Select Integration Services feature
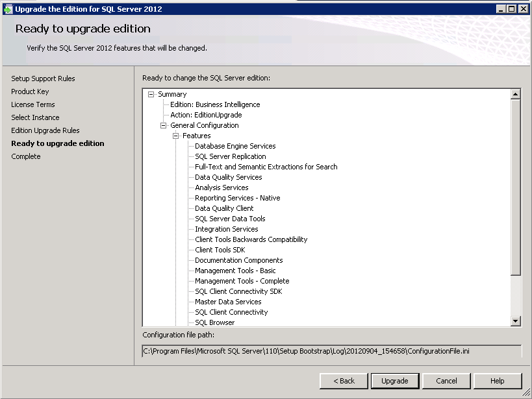 [226, 229]
